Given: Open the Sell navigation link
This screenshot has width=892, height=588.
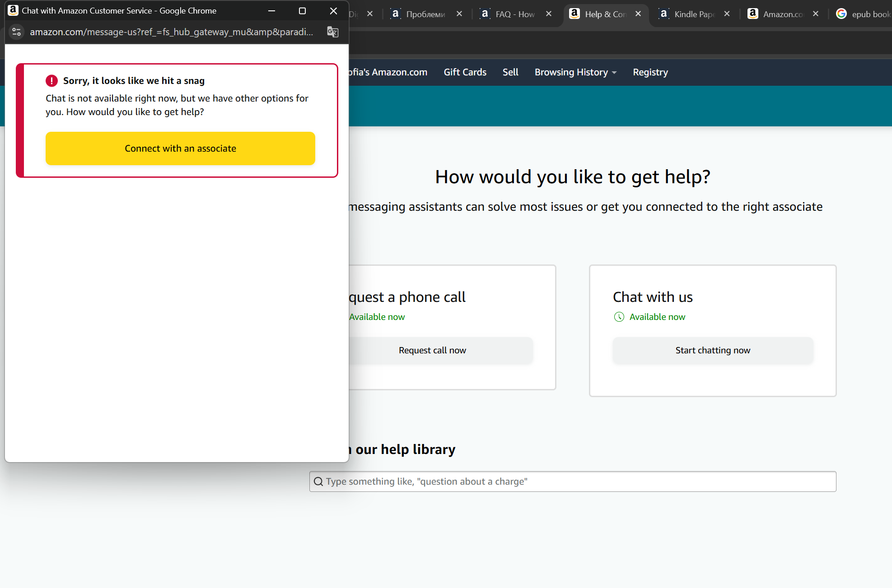Looking at the screenshot, I should coord(510,72).
